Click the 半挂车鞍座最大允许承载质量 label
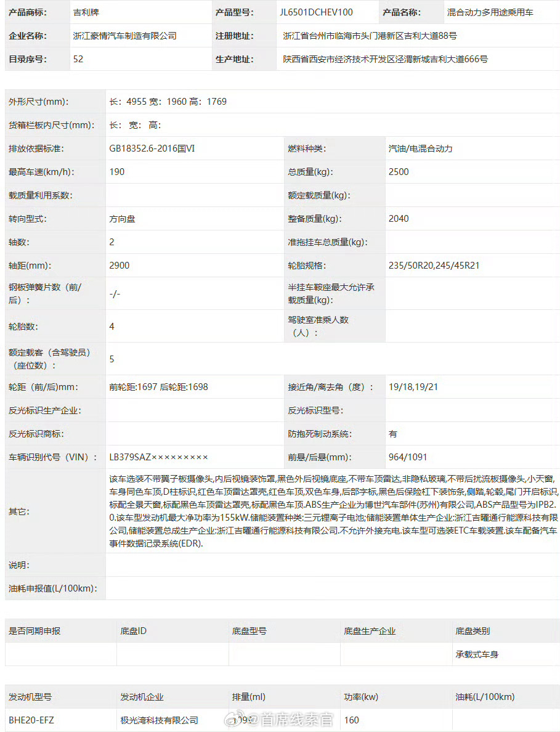Viewport: 560px width, 732px height. [x=331, y=294]
